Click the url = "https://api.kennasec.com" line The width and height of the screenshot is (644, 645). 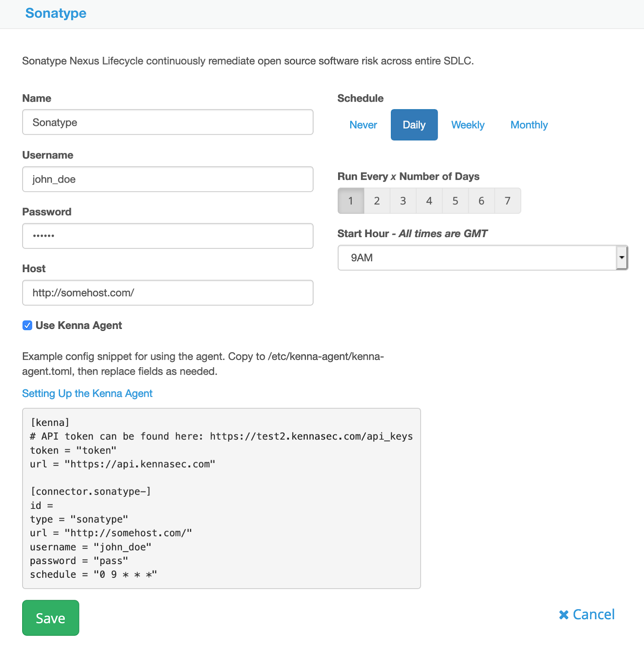pos(123,464)
